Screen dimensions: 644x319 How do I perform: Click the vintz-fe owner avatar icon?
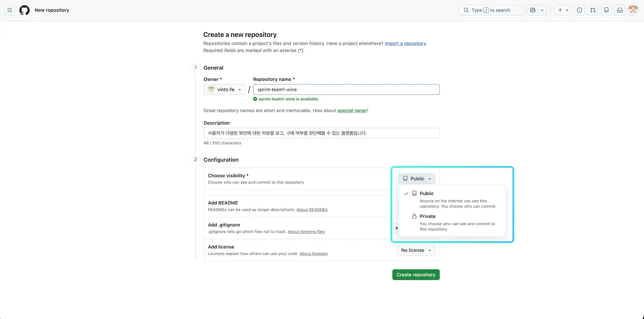tap(211, 90)
